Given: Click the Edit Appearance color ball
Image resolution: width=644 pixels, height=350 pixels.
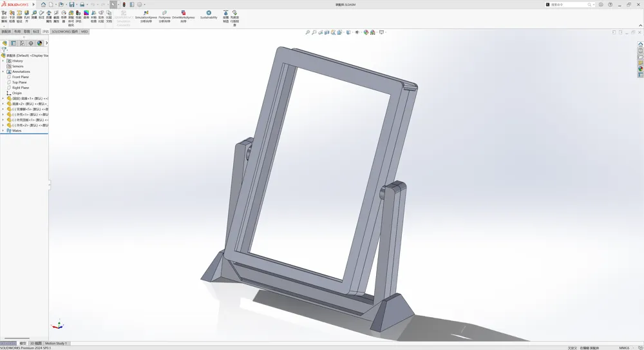Looking at the screenshot, I should (x=366, y=32).
